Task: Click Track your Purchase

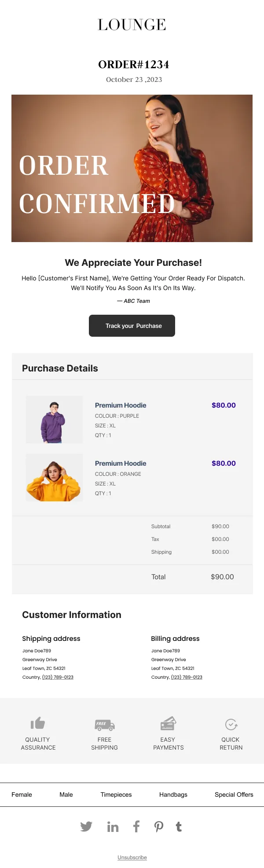Action: (132, 326)
